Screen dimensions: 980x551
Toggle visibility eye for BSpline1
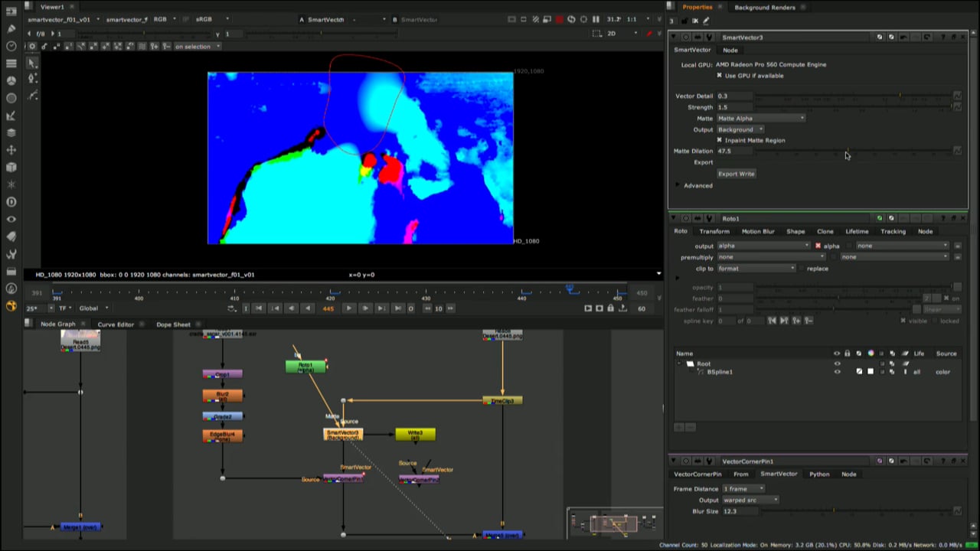point(837,372)
